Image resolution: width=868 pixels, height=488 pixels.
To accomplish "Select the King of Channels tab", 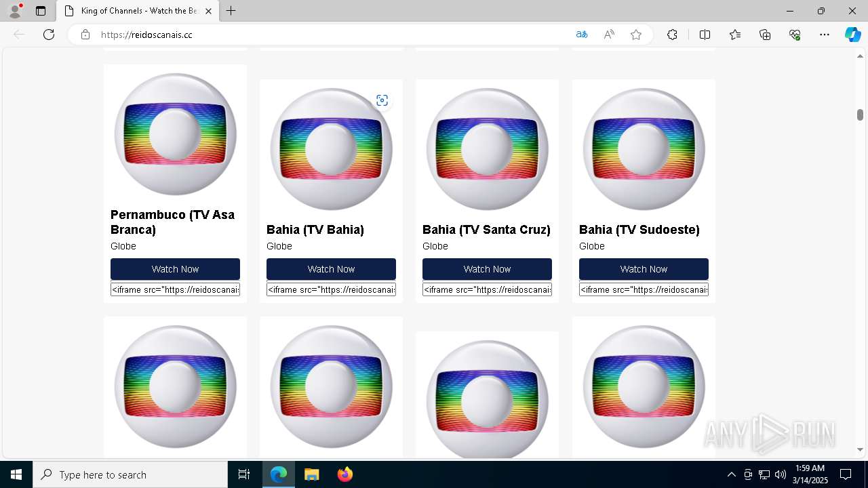I will tap(137, 11).
